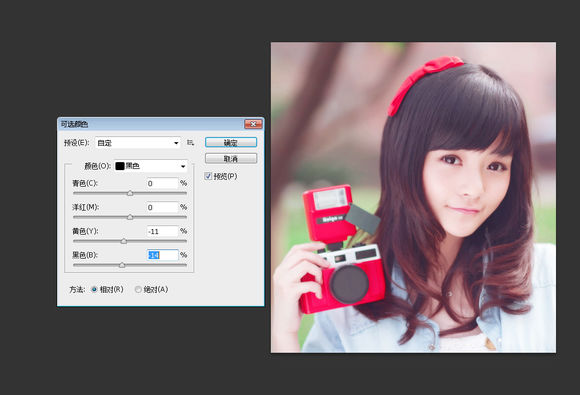The height and width of the screenshot is (395, 580).
Task: Open the 颜色(O) color dropdown arrow
Action: click(183, 166)
